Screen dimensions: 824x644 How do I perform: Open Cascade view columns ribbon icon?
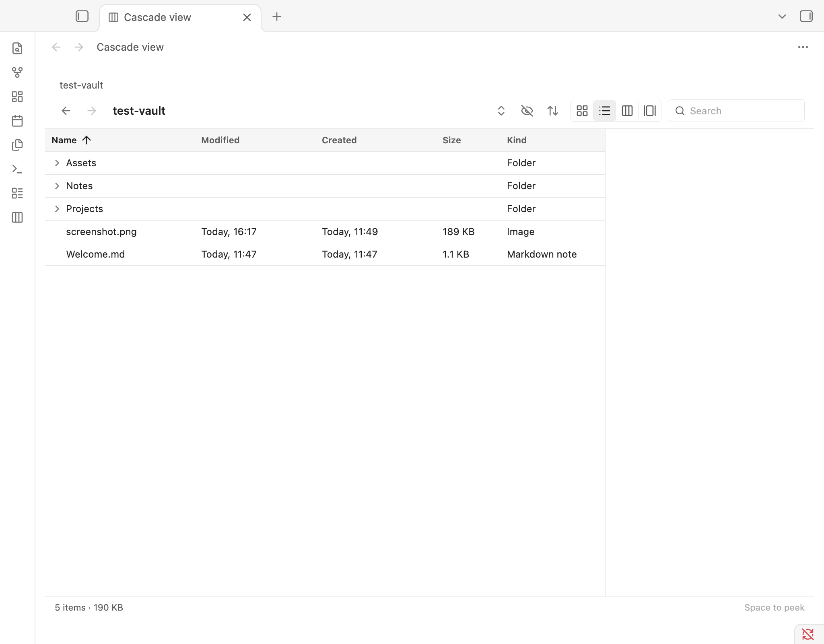coord(17,217)
